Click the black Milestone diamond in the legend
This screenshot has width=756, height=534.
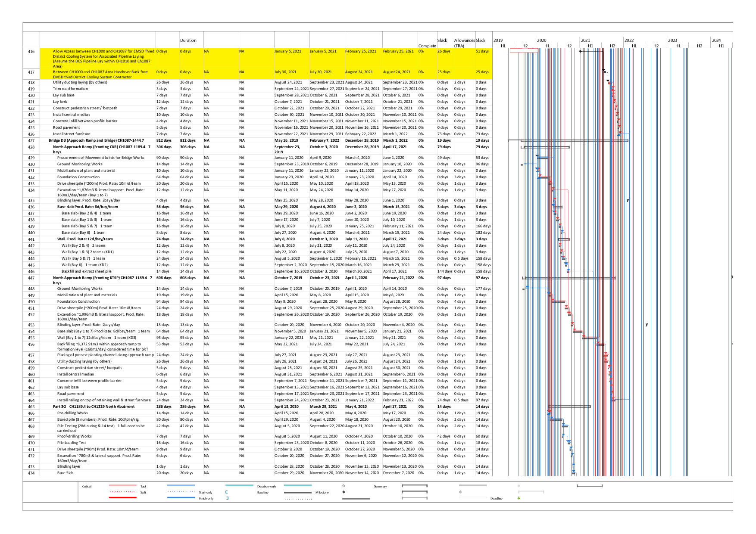[x=344, y=492]
